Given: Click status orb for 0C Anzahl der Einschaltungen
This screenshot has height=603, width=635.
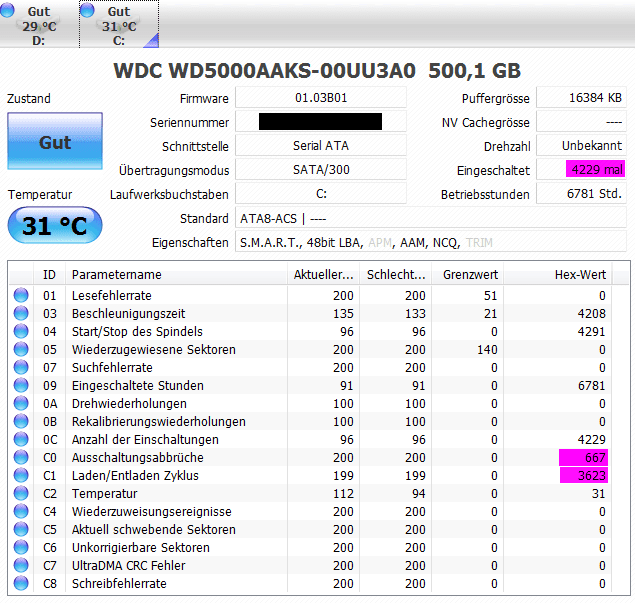Looking at the screenshot, I should [x=21, y=439].
